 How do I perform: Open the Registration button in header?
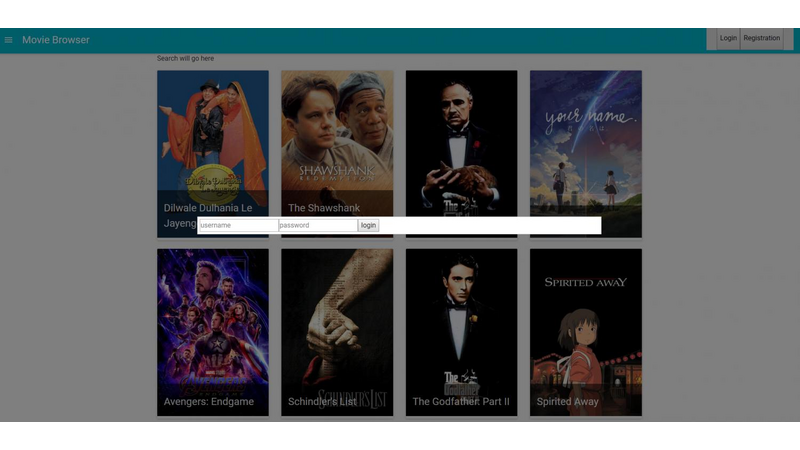tap(761, 38)
